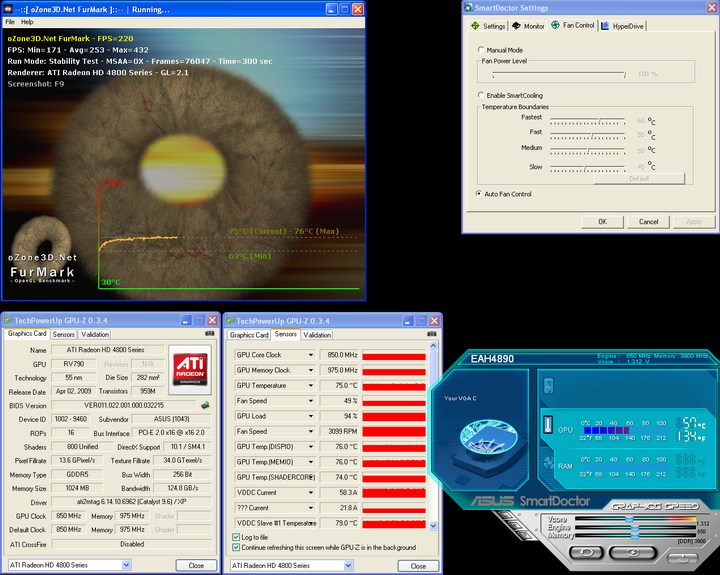Open the GPU Core Clock sensor dropdown
Viewport: 720px width, 575px height.
pyautogui.click(x=311, y=355)
